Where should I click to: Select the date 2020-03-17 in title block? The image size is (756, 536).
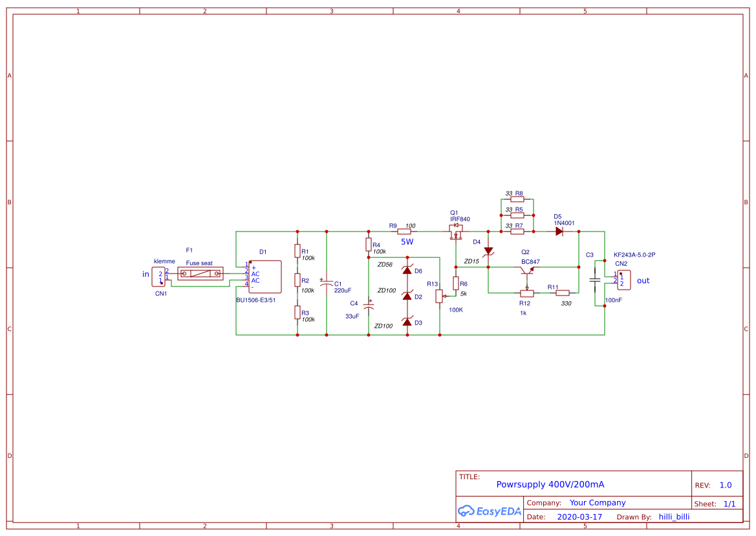tap(579, 517)
